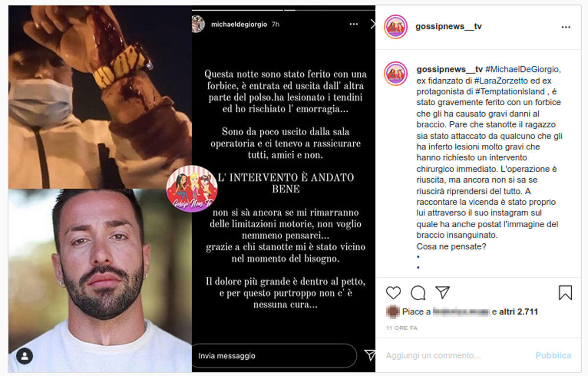Click the Pubblica button
Image resolution: width=588 pixels, height=376 pixels.
[x=553, y=355]
